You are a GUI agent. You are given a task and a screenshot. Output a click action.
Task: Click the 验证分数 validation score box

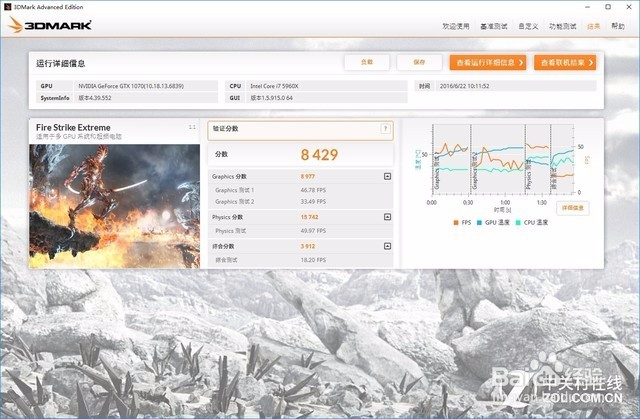pyautogui.click(x=300, y=131)
